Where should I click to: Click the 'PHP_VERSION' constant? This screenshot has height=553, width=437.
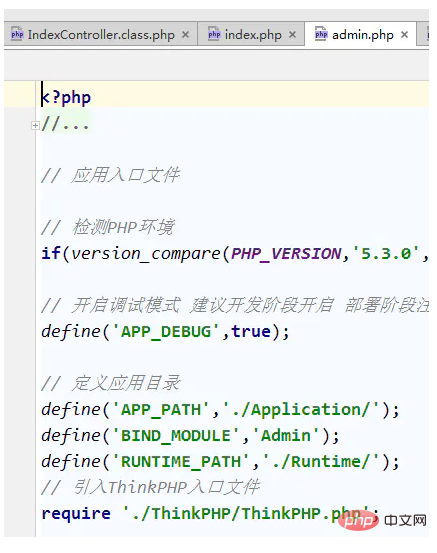tap(286, 254)
